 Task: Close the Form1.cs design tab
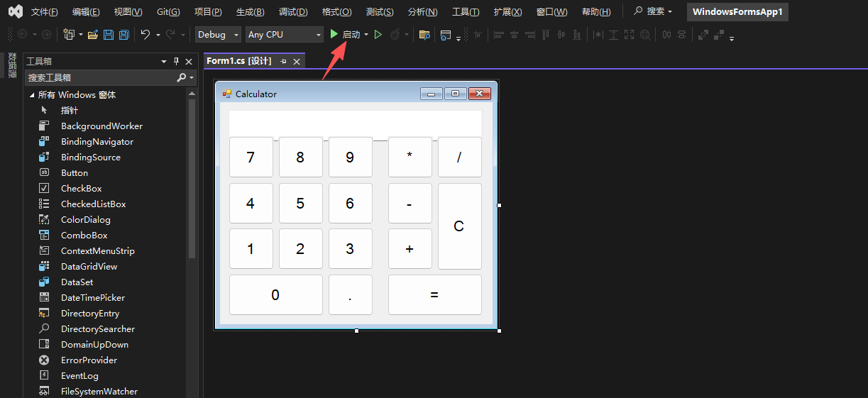(x=297, y=62)
